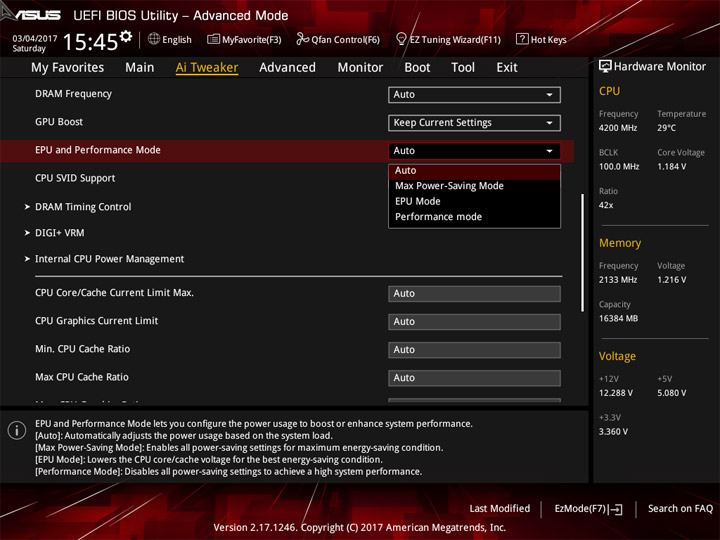Expand DIGI+ VRM submenu
Viewport: 720px width, 540px height.
59,233
